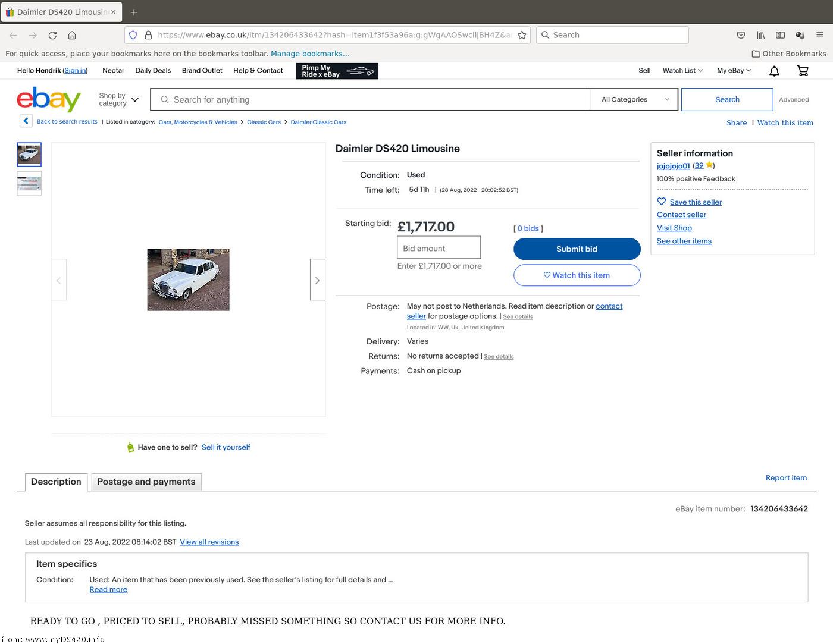Open the browser account avatar icon

pyautogui.click(x=800, y=35)
